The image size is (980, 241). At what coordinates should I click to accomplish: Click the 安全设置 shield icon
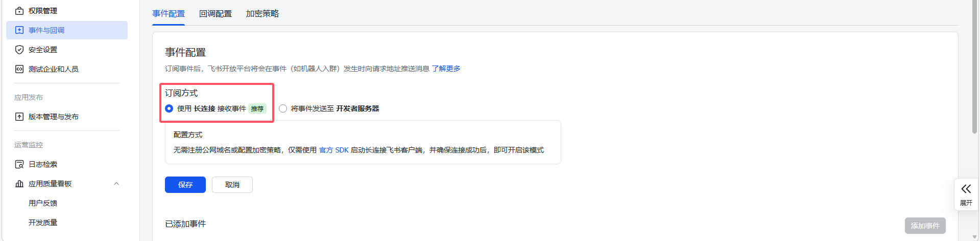[19, 50]
